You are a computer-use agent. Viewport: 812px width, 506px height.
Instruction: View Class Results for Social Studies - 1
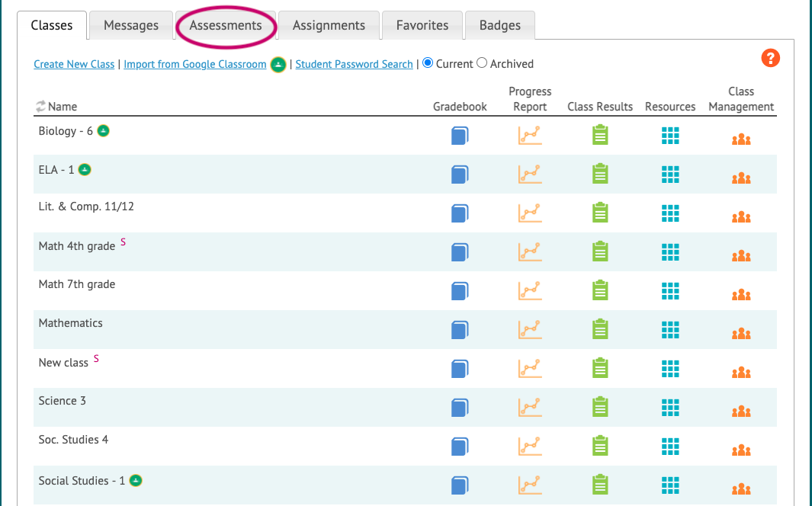pos(600,484)
